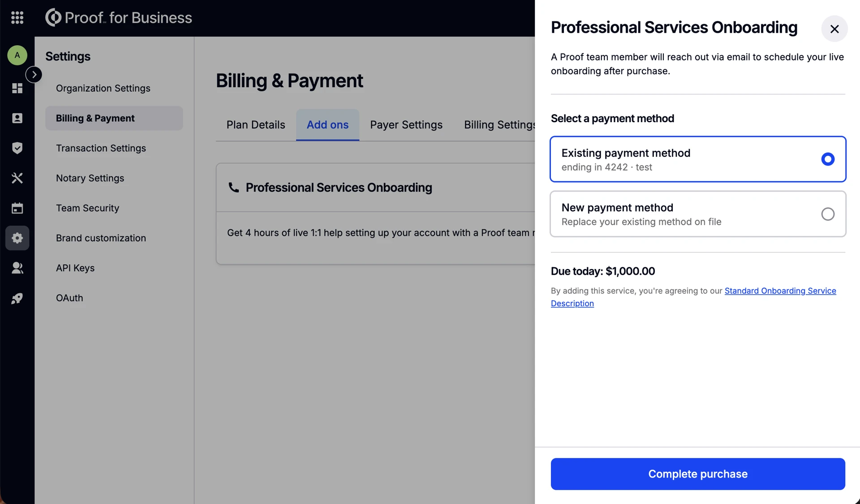The width and height of the screenshot is (860, 504).
Task: Open the apps grid launcher icon
Action: pyautogui.click(x=17, y=17)
